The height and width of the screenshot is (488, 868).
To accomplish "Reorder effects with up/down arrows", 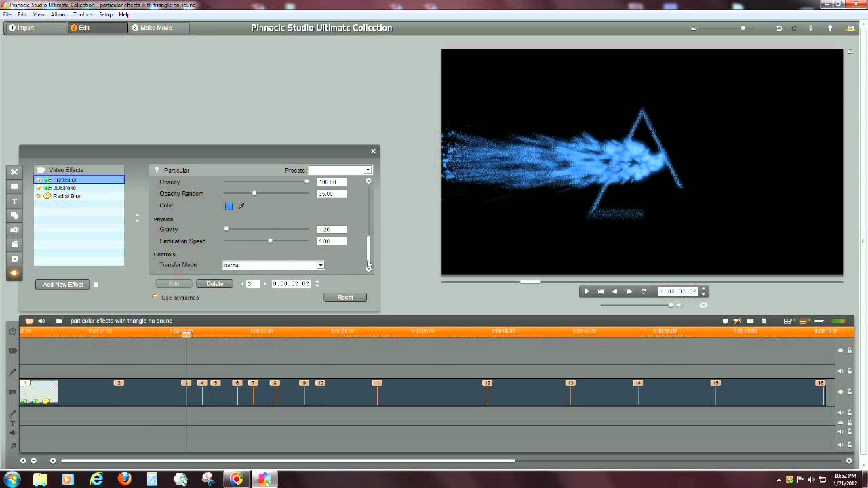I will pyautogui.click(x=137, y=218).
